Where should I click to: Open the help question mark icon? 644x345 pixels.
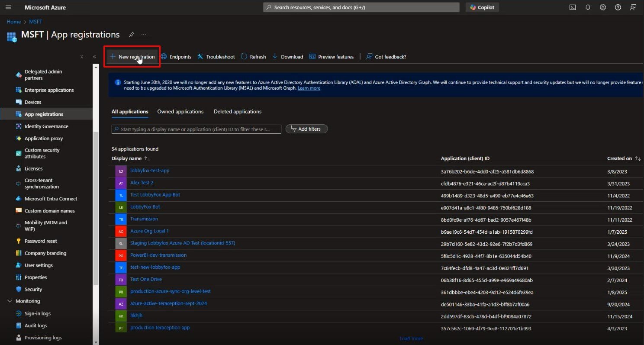(618, 7)
